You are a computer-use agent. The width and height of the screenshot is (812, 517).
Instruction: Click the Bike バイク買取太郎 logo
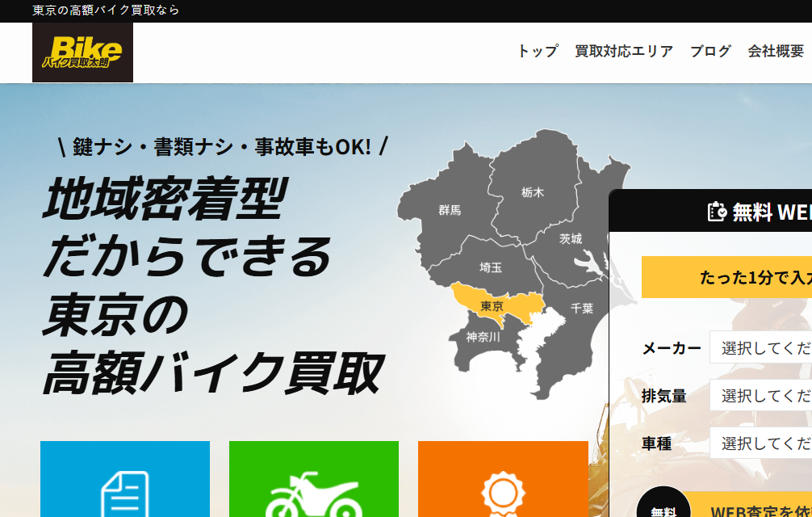point(82,53)
